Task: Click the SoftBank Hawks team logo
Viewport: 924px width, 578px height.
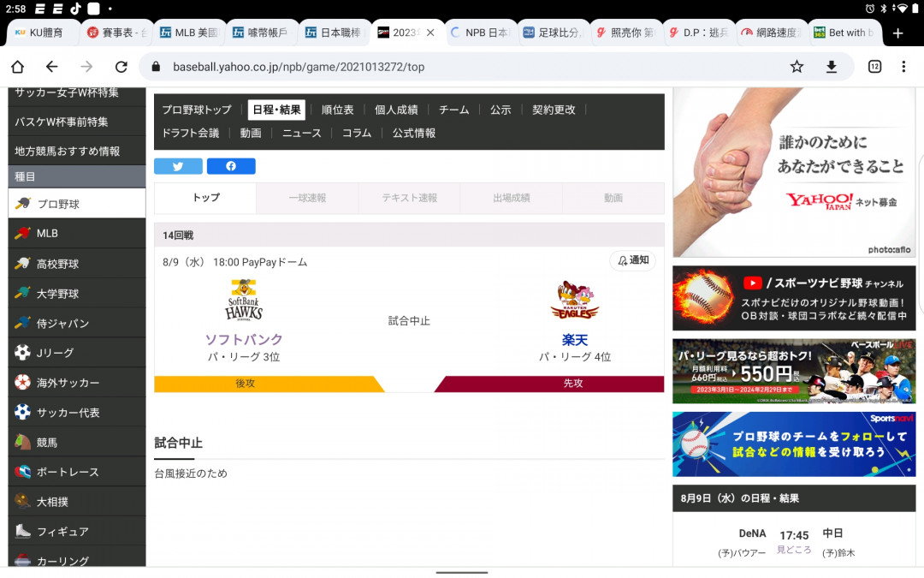Action: click(243, 300)
